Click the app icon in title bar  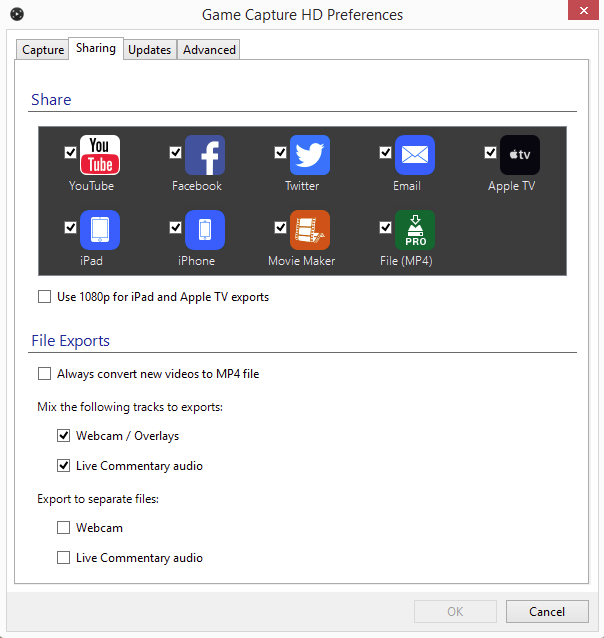point(16,14)
